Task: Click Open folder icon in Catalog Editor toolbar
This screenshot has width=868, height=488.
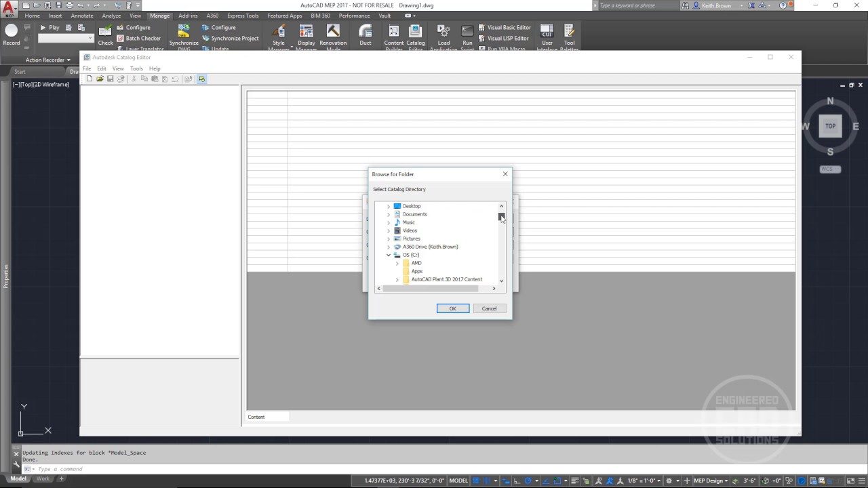Action: pos(100,79)
